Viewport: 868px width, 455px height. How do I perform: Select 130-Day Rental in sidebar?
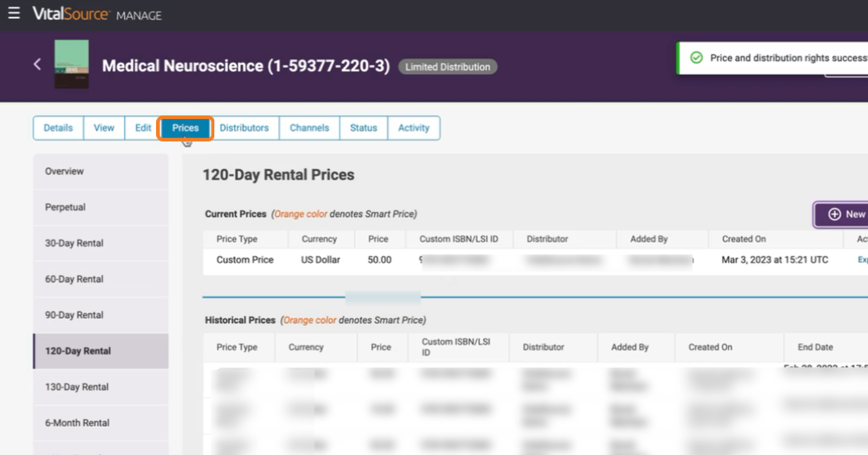point(101,387)
